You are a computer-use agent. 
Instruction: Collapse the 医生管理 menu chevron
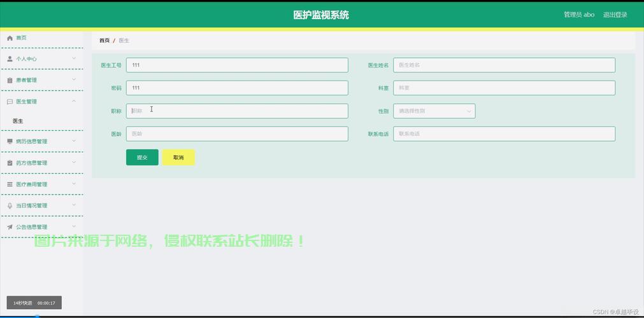tap(74, 101)
